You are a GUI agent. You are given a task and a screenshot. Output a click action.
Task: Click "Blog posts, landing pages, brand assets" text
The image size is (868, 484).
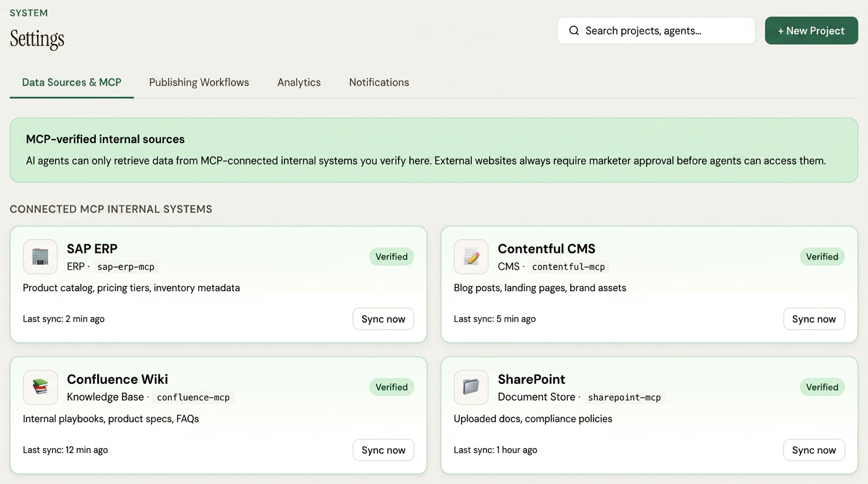pyautogui.click(x=540, y=287)
